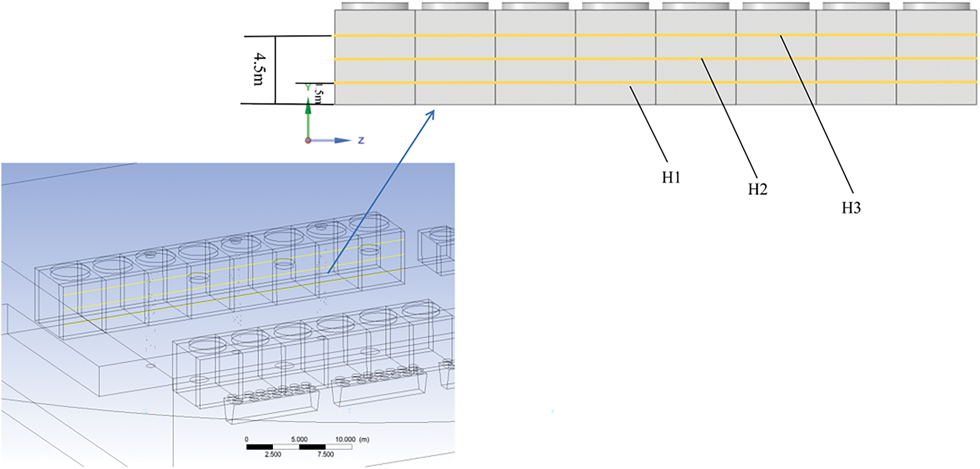Click the red origin point of the triad

(308, 141)
